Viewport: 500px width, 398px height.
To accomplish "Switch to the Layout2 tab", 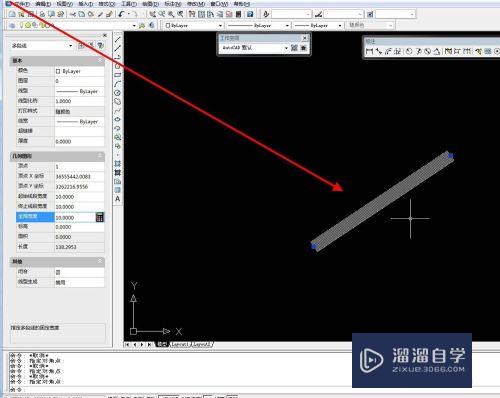I will tap(202, 344).
